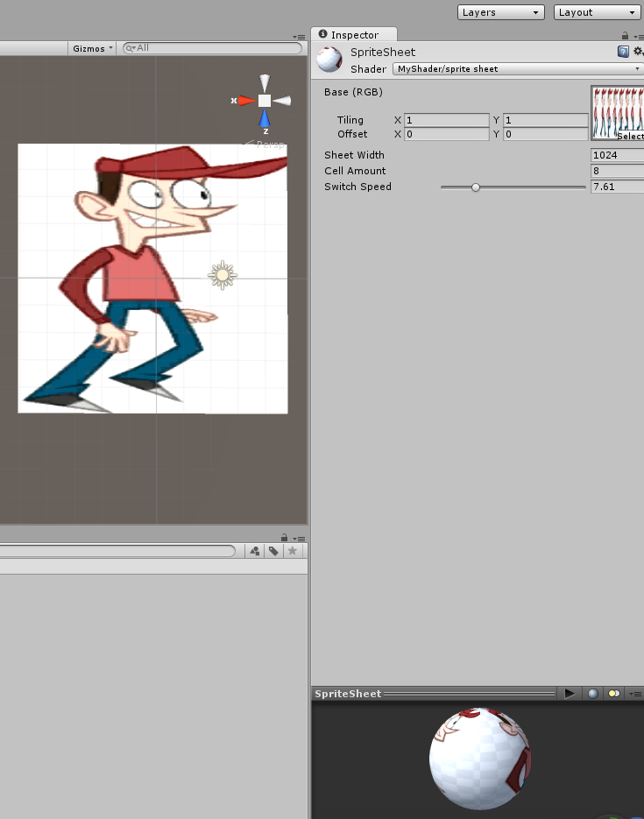
Task: Click the Cell Amount label
Action: 355,171
